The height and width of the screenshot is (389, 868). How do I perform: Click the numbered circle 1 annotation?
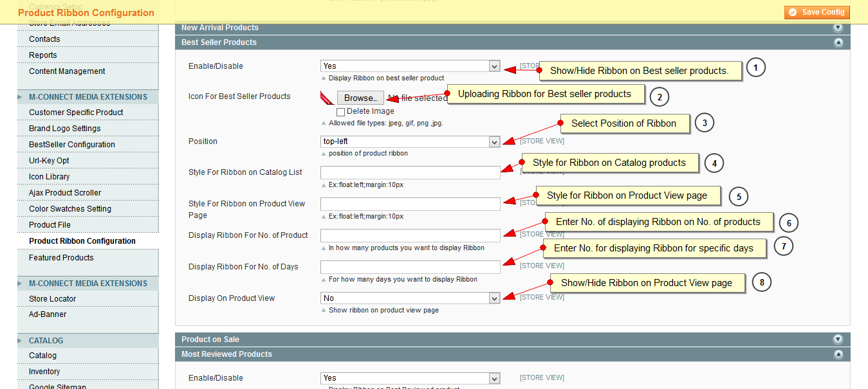[x=755, y=68]
